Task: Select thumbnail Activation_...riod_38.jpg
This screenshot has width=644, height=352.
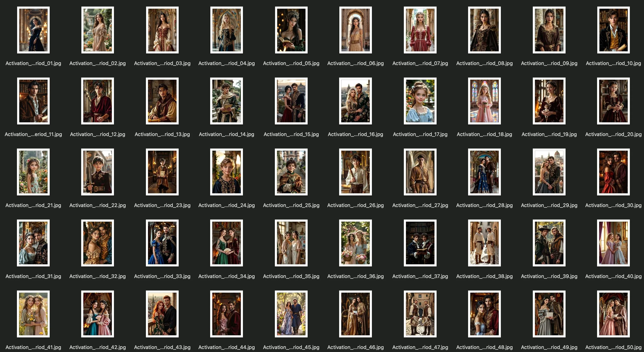Action: [x=484, y=243]
